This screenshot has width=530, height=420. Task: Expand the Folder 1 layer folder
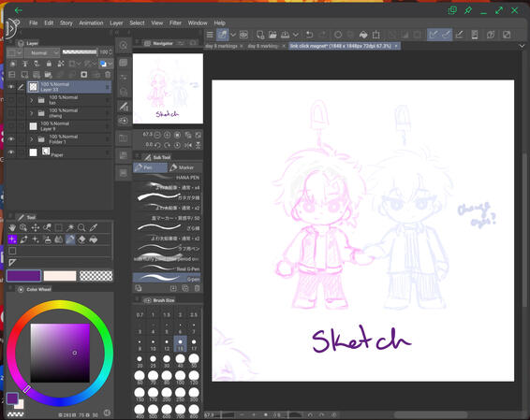point(32,139)
